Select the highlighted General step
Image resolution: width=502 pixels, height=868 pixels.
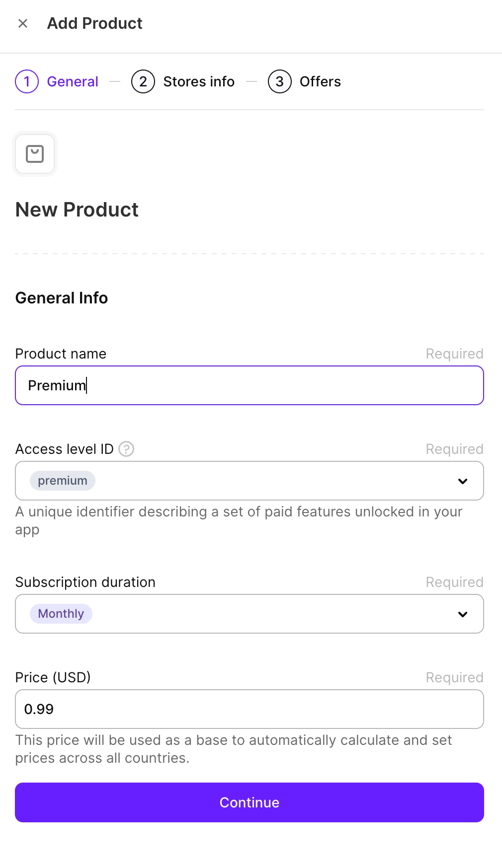(72, 81)
